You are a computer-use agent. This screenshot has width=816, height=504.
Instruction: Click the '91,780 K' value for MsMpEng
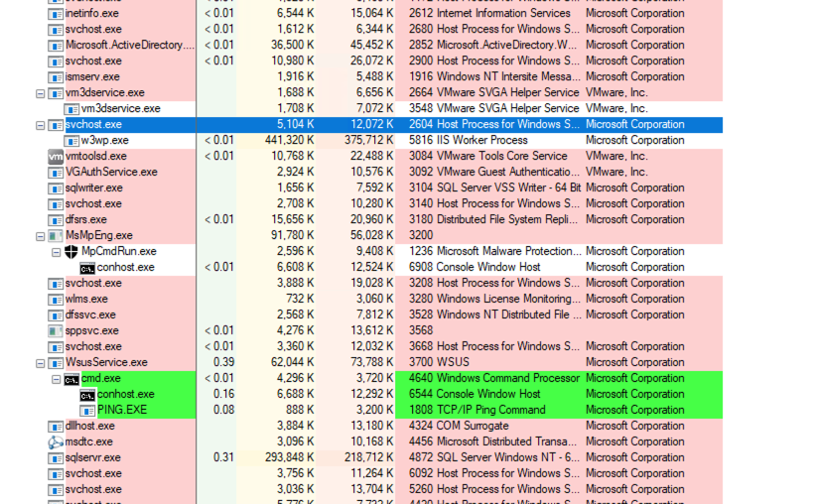tap(293, 235)
